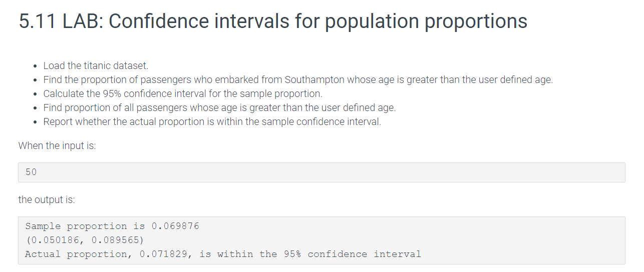Click the lab title heading
Image resolution: width=644 pixels, height=272 pixels.
tap(273, 21)
